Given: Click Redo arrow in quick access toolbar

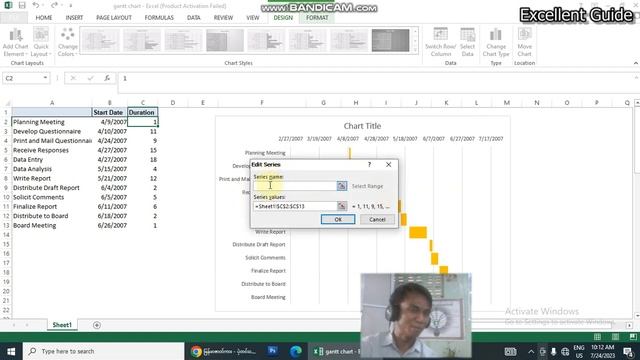Looking at the screenshot, I should [x=54, y=5].
